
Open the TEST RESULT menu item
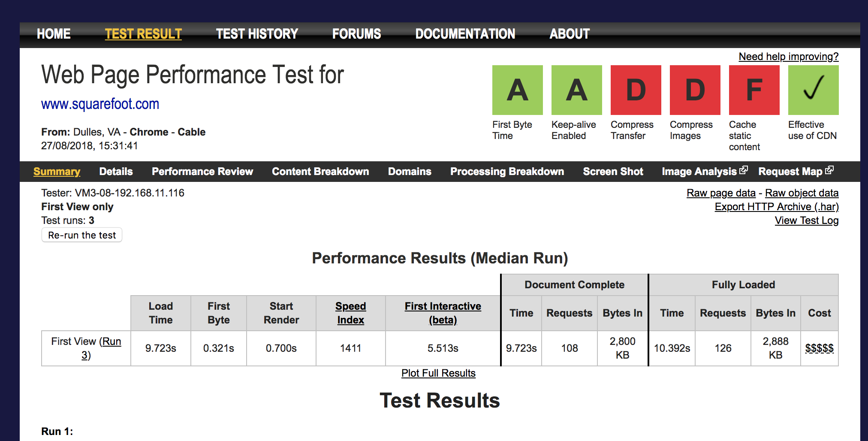[x=143, y=34]
